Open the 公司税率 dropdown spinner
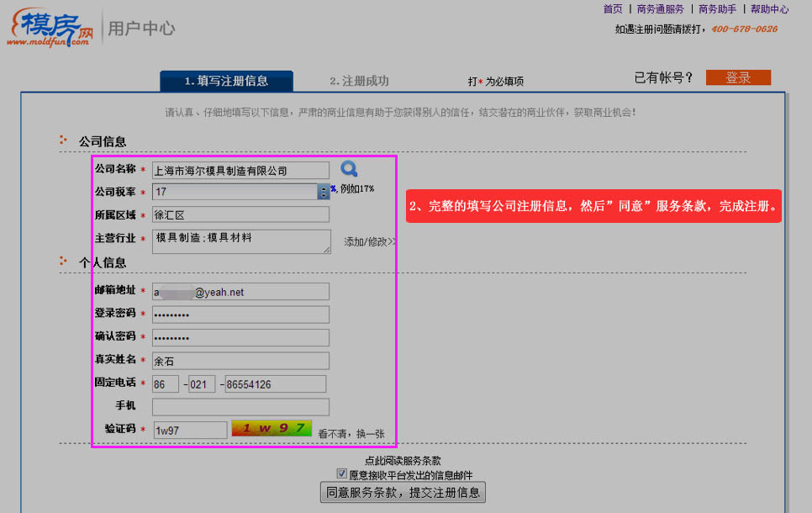Screen dimensions: 812x513 324,192
